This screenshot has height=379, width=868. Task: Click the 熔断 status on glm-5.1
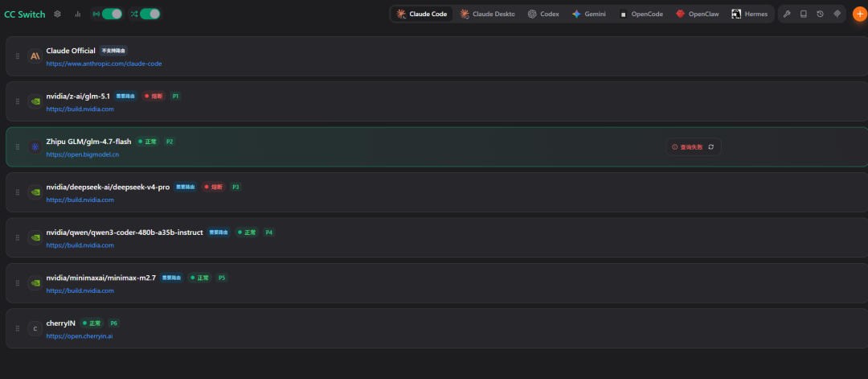coord(154,96)
